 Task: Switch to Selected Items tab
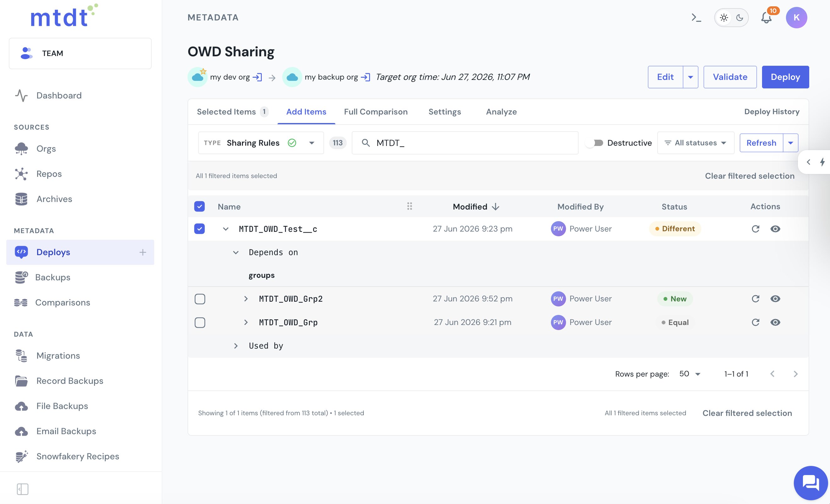[x=233, y=111]
